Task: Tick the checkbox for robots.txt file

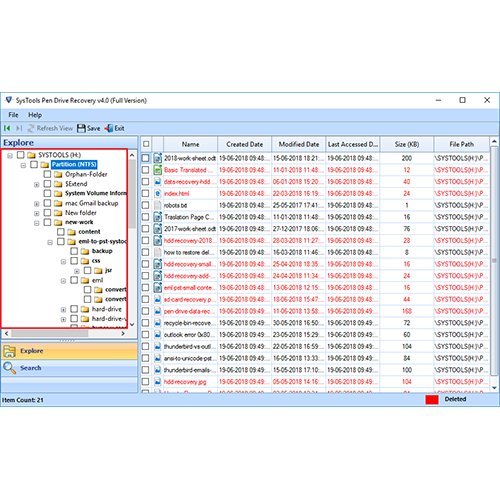Action: click(145, 205)
